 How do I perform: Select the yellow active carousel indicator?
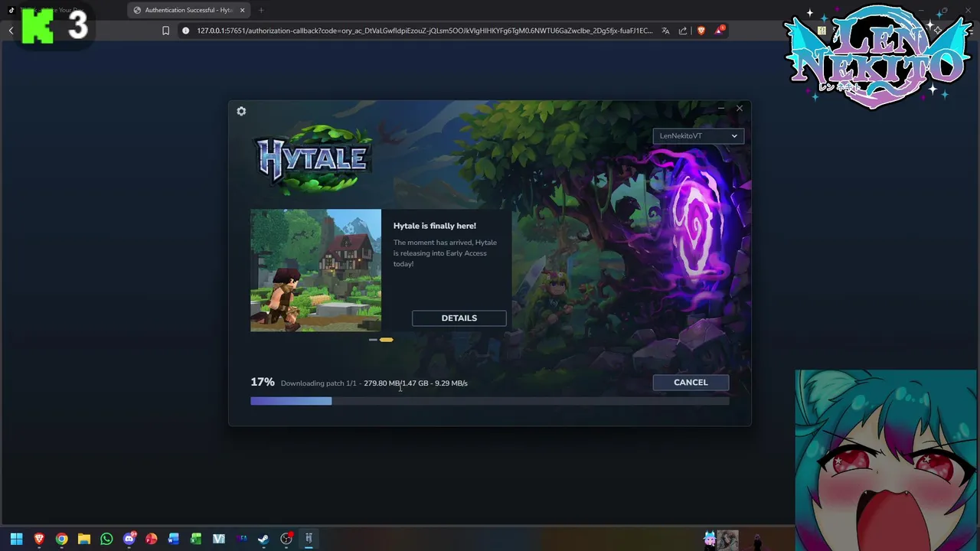(x=387, y=340)
